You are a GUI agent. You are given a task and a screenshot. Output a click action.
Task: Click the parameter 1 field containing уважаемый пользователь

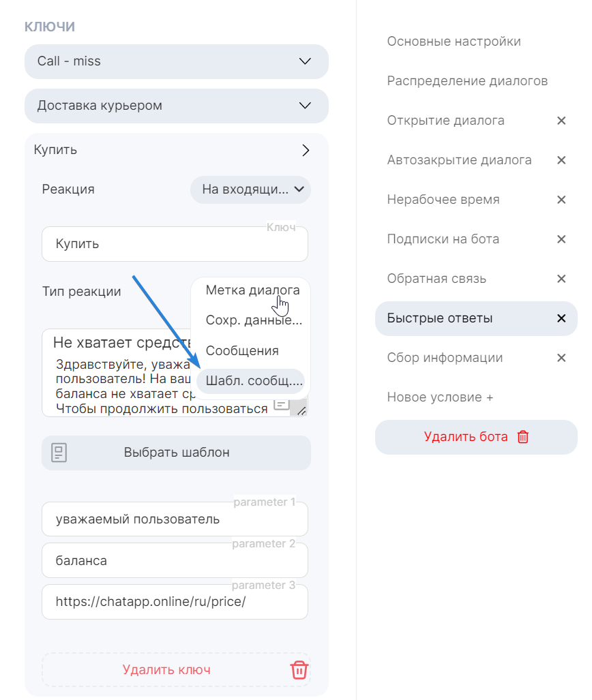pyautogui.click(x=175, y=519)
